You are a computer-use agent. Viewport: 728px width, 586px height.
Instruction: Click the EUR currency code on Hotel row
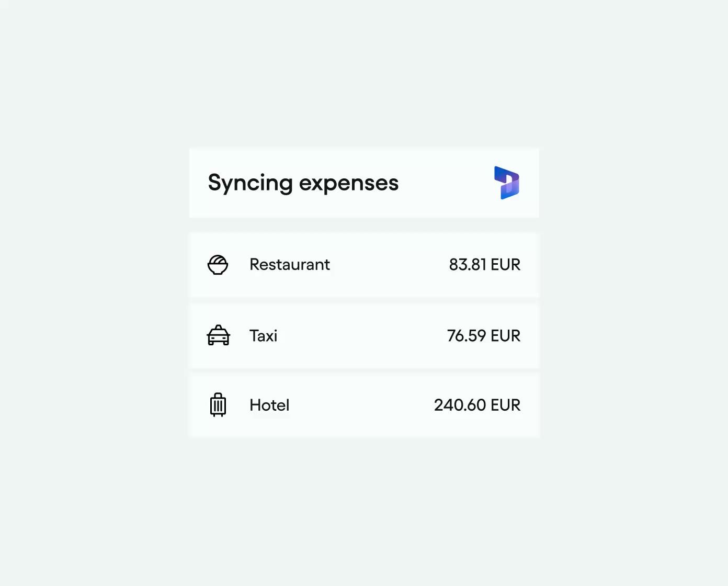coord(505,405)
